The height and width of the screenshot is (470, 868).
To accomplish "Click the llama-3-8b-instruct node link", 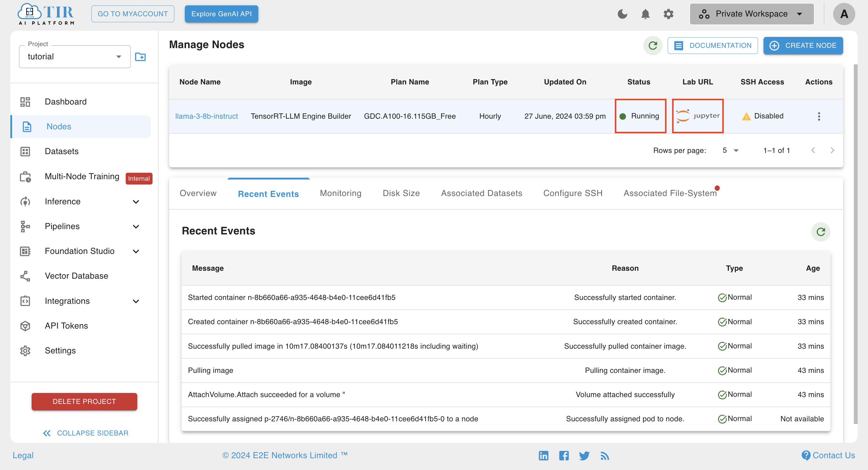I will (207, 116).
